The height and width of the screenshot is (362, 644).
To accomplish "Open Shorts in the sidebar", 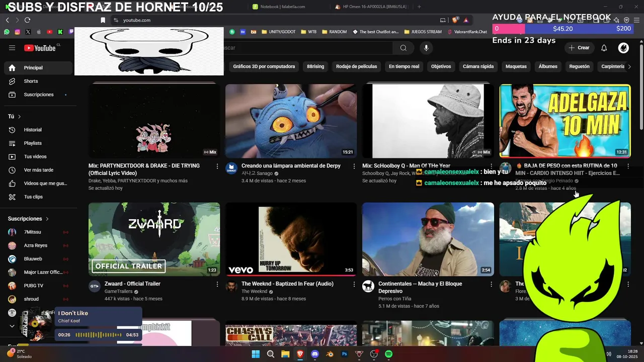I will [x=39, y=81].
